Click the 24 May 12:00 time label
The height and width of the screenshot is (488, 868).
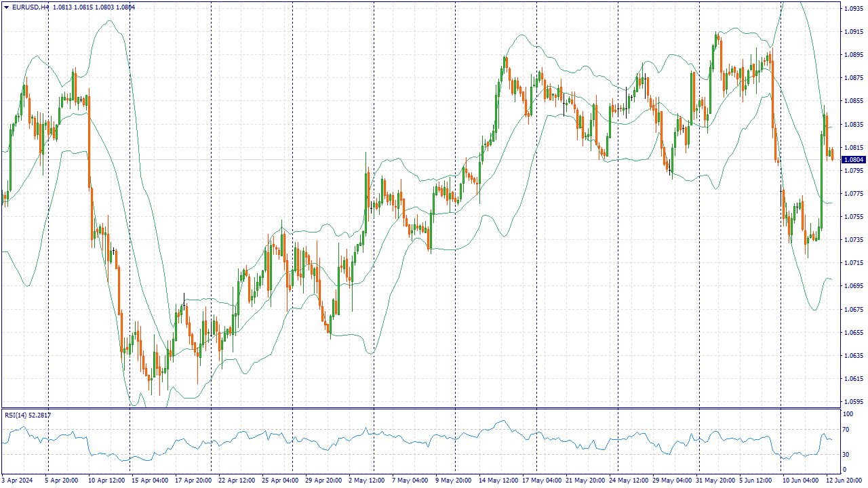click(x=629, y=481)
